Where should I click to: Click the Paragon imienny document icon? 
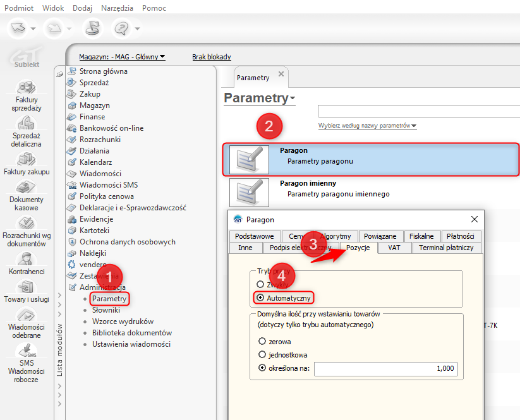click(249, 192)
